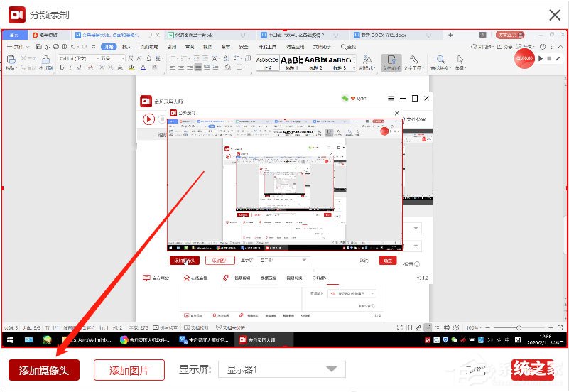569x392 pixels.
Task: Apply the 标题 2 style from style gallery
Action: [315, 62]
